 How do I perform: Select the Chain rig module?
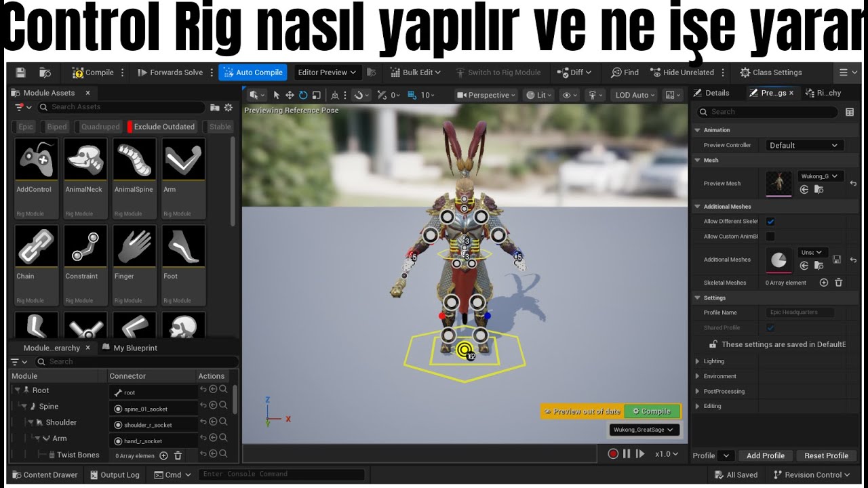(37, 265)
